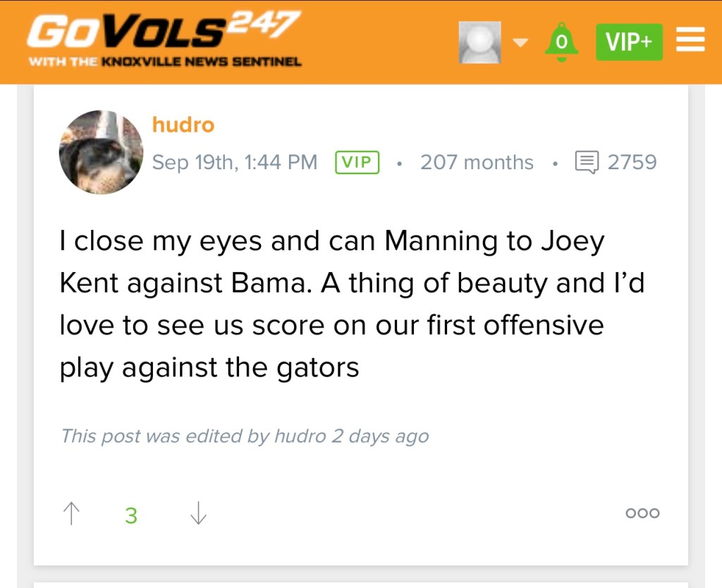Open the post's three-dot options menu

(x=642, y=513)
